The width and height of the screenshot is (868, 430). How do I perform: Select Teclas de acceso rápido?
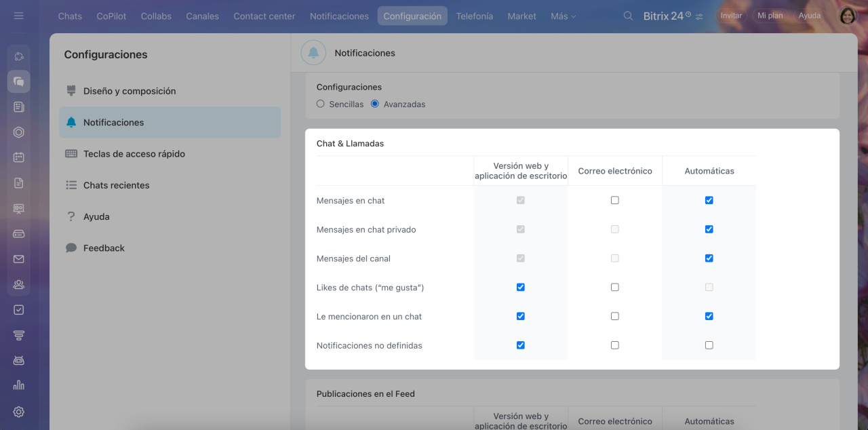[170, 154]
